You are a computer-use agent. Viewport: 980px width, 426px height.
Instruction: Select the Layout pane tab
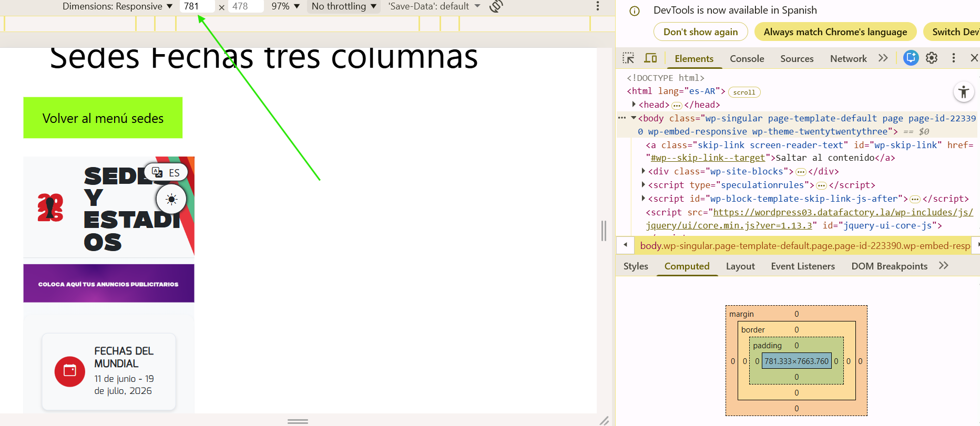coord(740,266)
